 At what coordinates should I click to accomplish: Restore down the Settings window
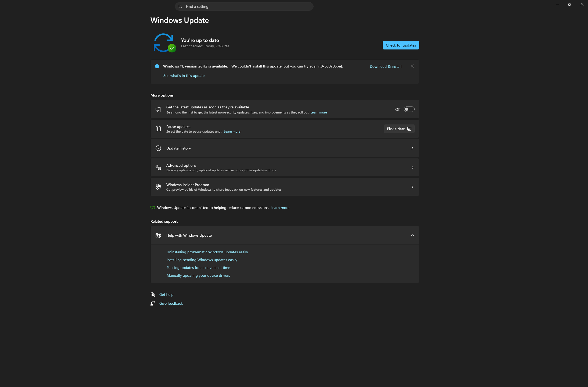(569, 4)
